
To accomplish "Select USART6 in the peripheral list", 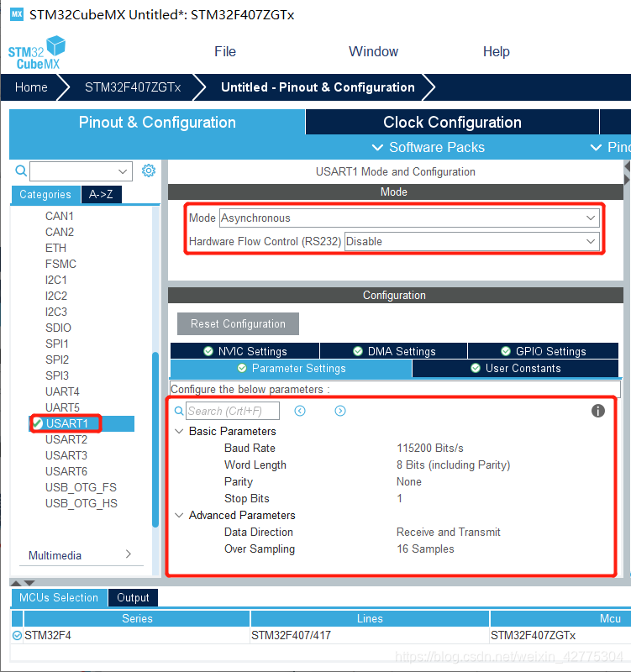I will (x=66, y=471).
